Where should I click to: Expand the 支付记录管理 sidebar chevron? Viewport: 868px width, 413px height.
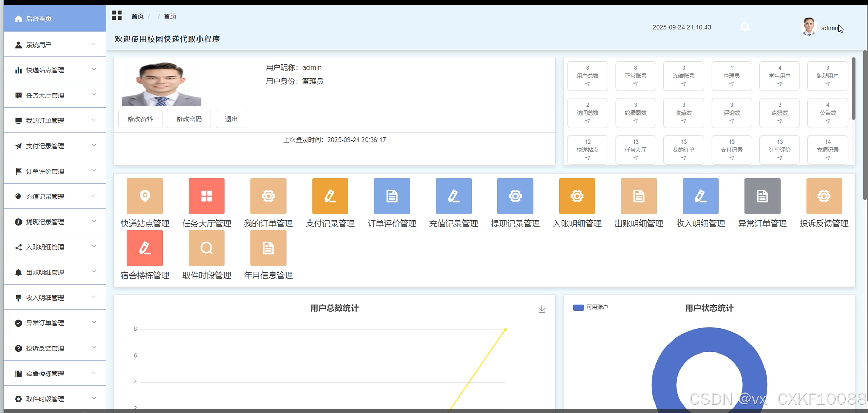coord(94,145)
